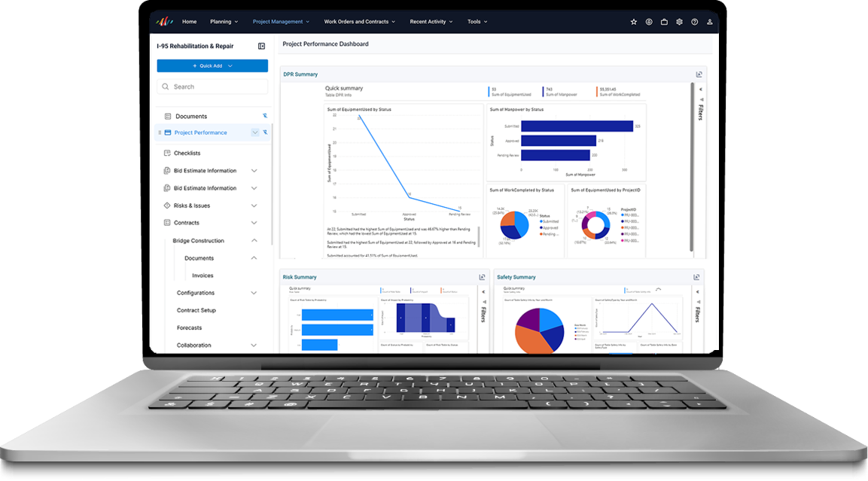Screen dimensions: 868x481
Task: Click the Quick Add button
Action: (x=212, y=65)
